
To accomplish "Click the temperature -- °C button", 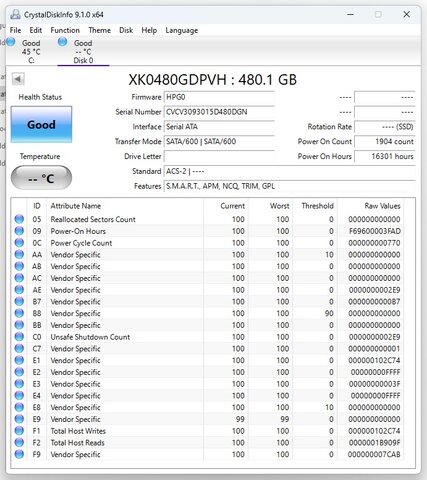I will [x=41, y=178].
